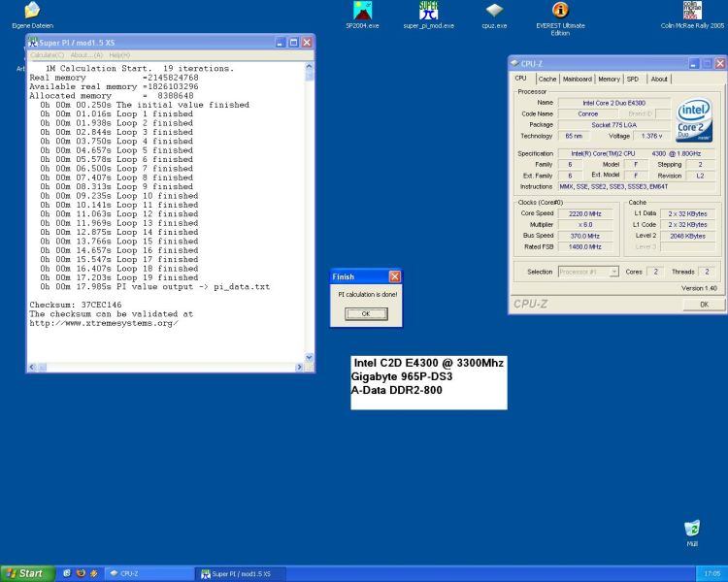The height and width of the screenshot is (582, 728).
Task: Maximize the Super PI window
Action: pos(293,43)
